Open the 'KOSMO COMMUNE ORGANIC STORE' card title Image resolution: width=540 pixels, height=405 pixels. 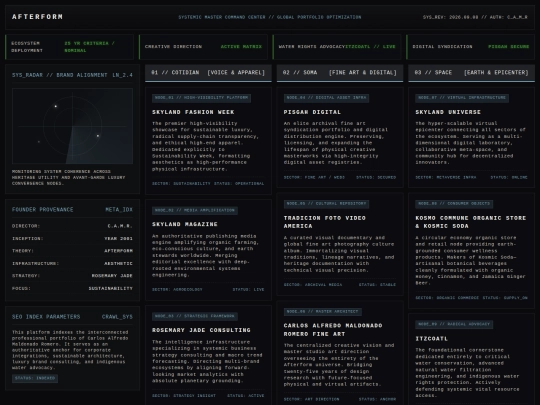(471, 222)
